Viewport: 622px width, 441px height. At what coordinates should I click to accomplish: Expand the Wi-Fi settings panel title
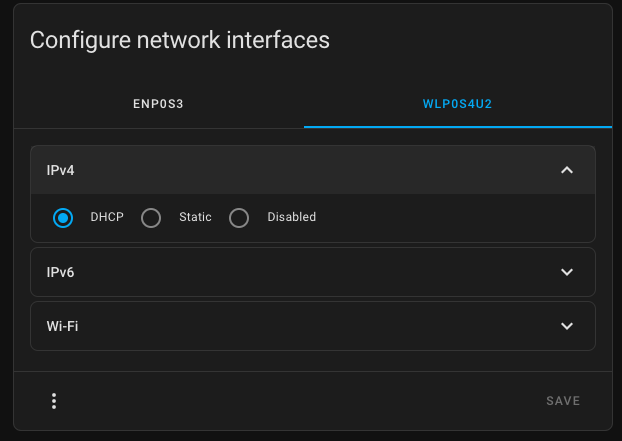click(x=62, y=326)
